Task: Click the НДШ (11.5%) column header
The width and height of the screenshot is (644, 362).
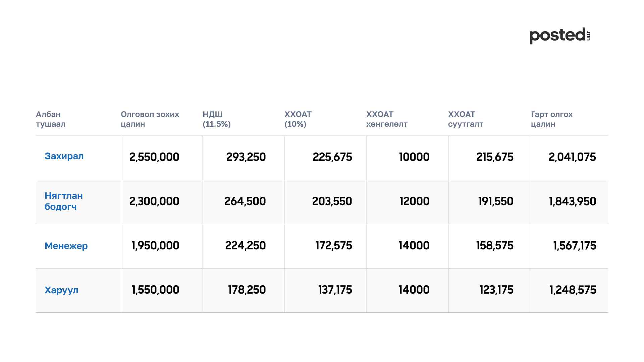Action: pos(216,119)
